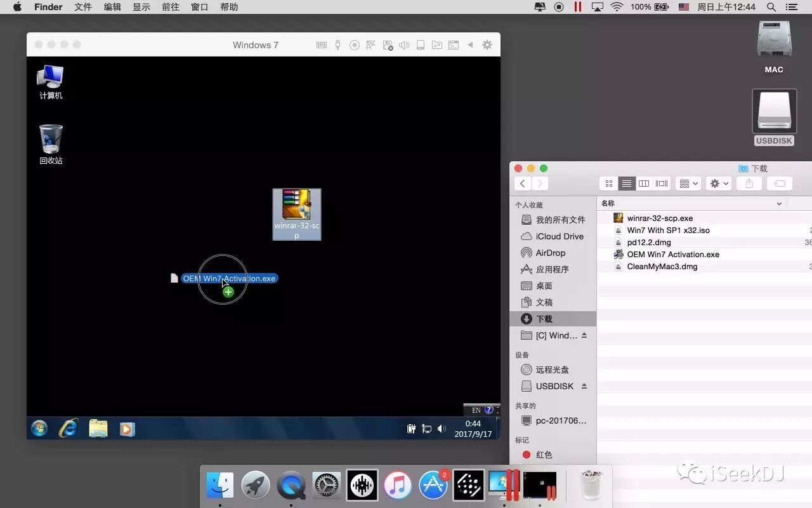The height and width of the screenshot is (508, 812).
Task: Switch Finder to column view
Action: [x=644, y=184]
